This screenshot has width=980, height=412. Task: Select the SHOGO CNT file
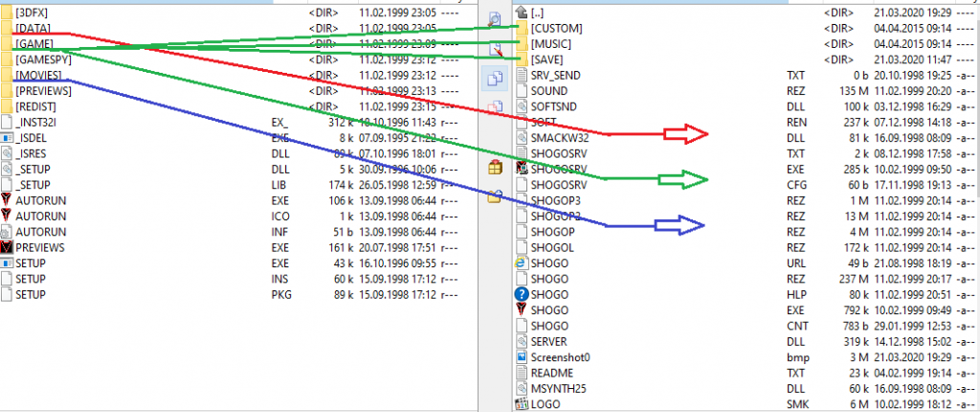(746, 326)
